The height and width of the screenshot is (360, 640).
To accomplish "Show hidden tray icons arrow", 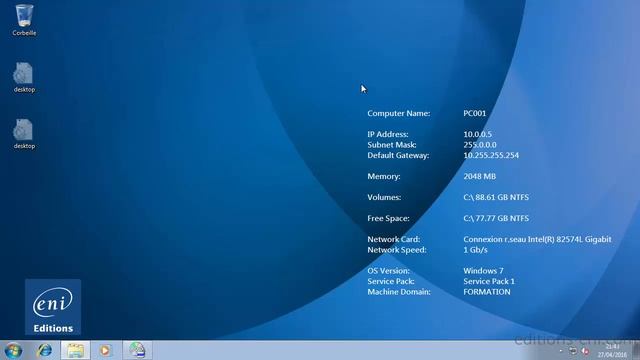I will click(561, 351).
